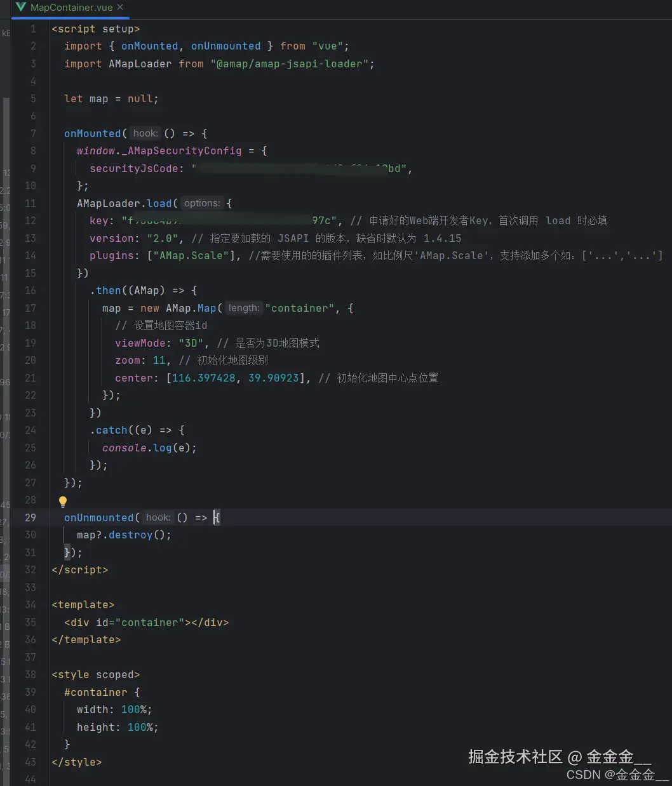672x786 pixels.
Task: Click 'console' in console.log(e)
Action: coord(124,448)
